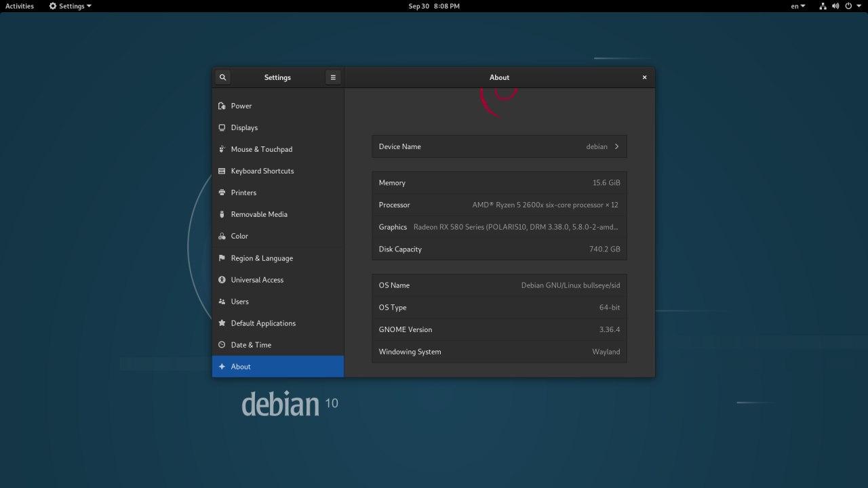
Task: Click the Windowing System value Wayland
Action: coord(606,352)
